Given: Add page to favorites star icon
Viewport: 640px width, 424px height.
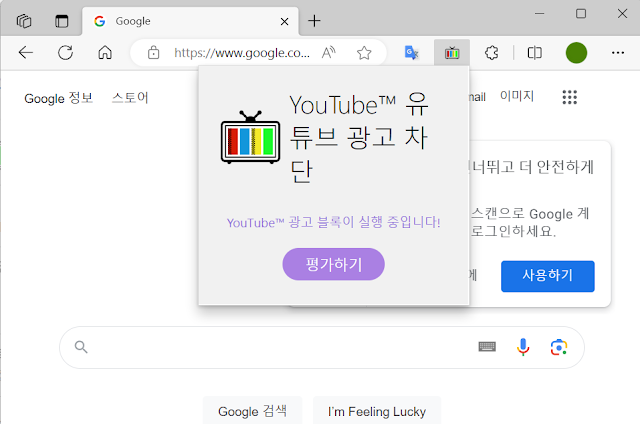Looking at the screenshot, I should click(x=364, y=53).
